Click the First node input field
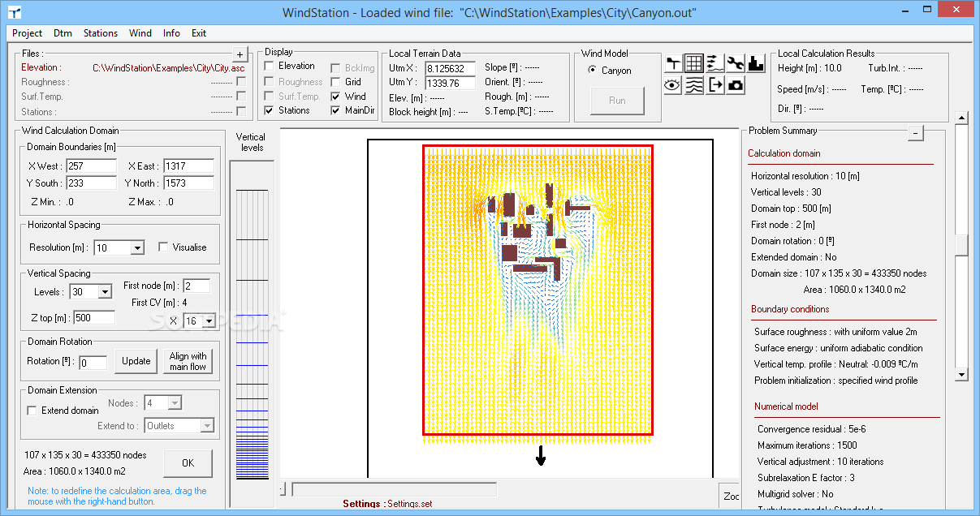The height and width of the screenshot is (516, 980). point(196,286)
